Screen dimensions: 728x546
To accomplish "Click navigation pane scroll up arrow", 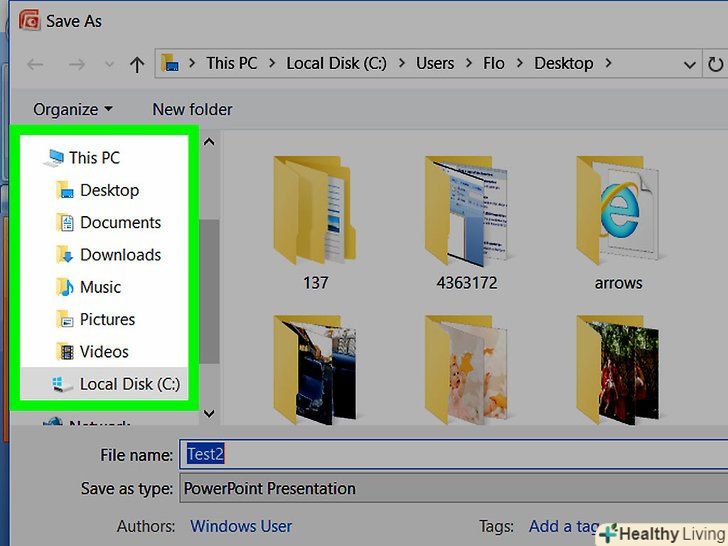I will point(209,142).
